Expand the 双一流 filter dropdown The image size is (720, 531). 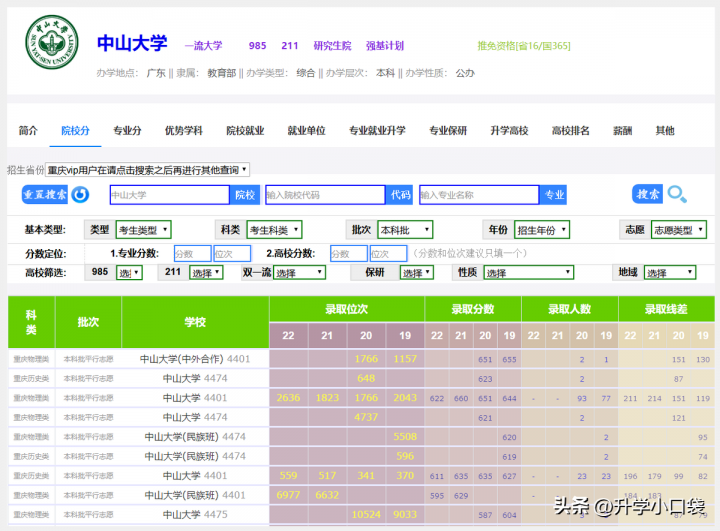[x=299, y=273]
